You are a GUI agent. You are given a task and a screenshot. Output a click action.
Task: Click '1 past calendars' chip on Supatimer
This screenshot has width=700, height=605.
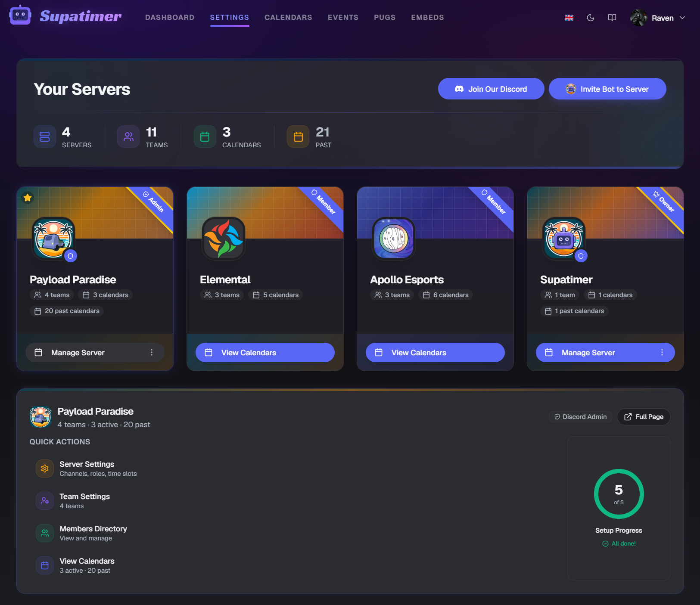tap(574, 311)
